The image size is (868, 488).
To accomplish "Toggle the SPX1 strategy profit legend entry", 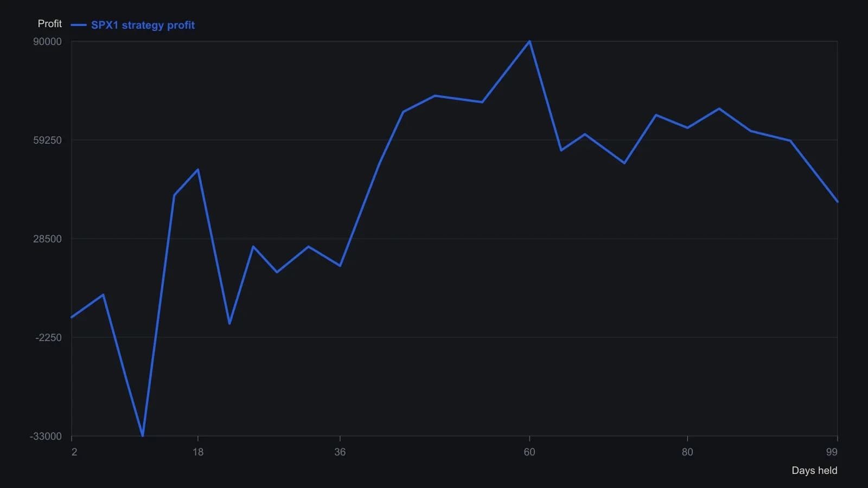I will pos(133,25).
